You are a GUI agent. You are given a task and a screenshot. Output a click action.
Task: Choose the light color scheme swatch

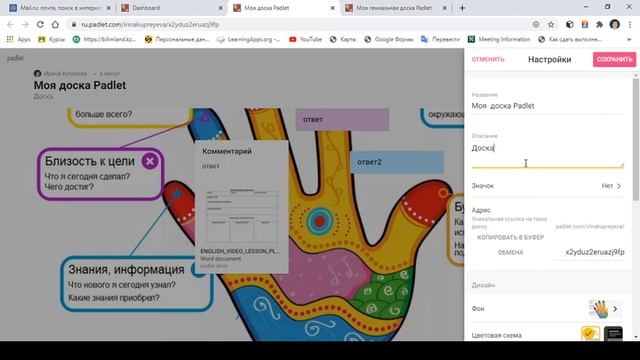pyautogui.click(x=591, y=333)
